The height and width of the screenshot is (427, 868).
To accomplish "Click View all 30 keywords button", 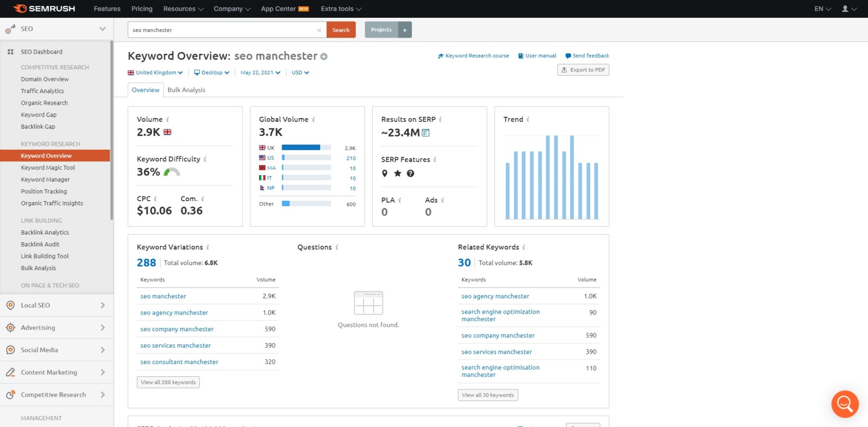I will coord(488,395).
